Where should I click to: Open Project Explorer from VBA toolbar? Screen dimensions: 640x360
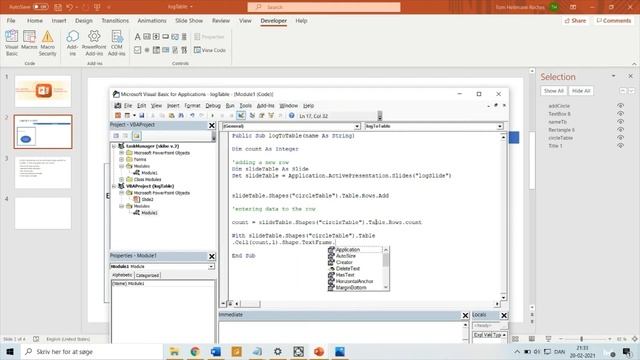tap(252, 116)
